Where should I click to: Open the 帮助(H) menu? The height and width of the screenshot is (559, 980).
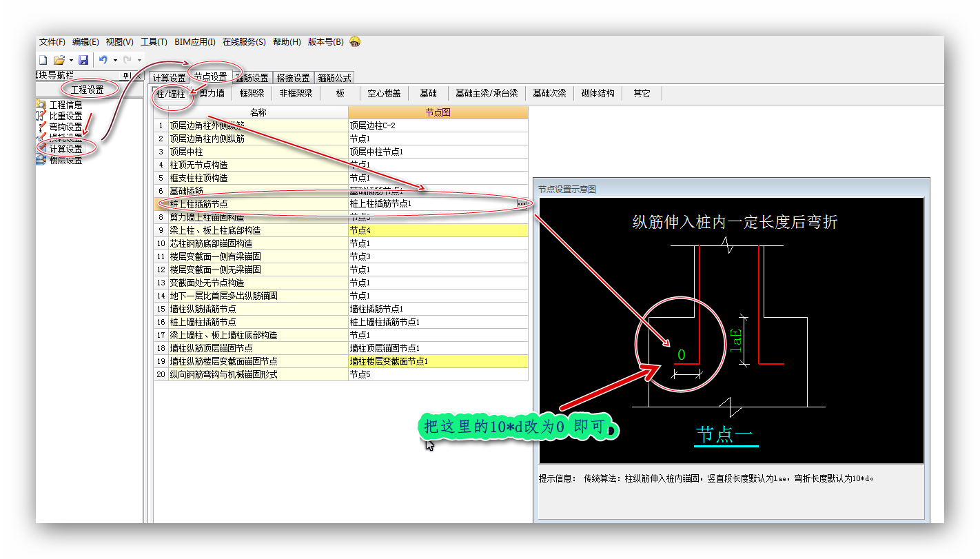pos(287,42)
